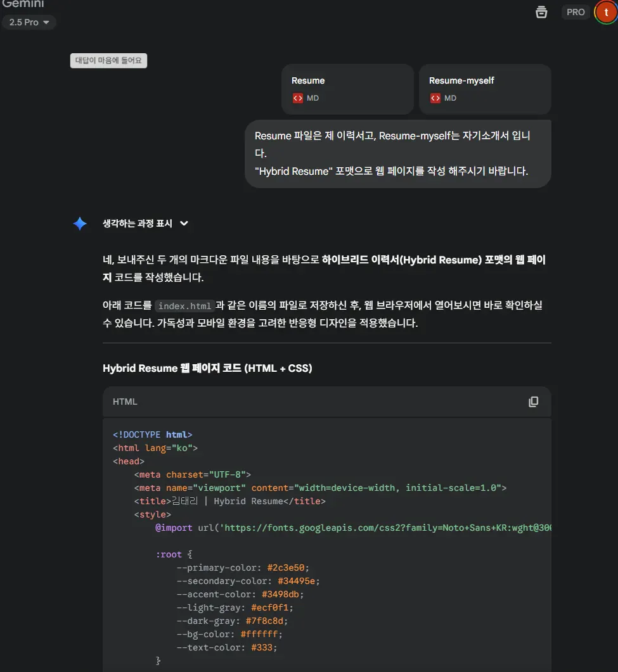The image size is (618, 672).
Task: Click the 생각하는 과정 표시 label
Action: (x=138, y=224)
